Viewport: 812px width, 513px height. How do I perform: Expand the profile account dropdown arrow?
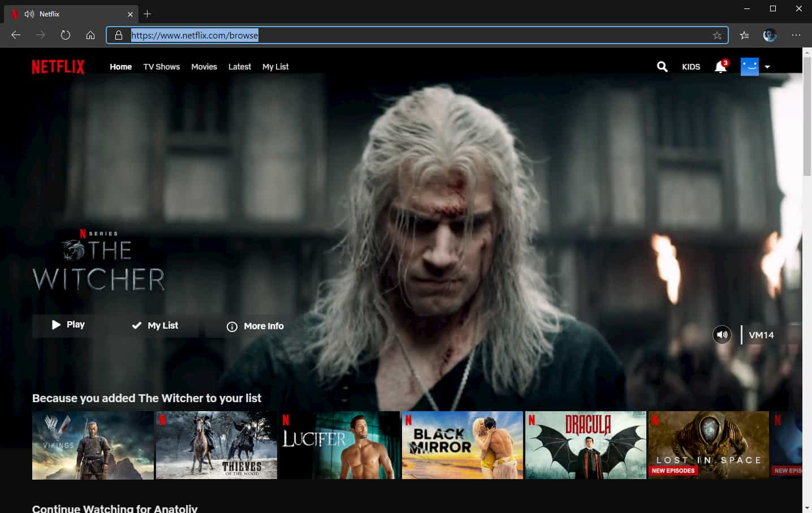[x=767, y=67]
